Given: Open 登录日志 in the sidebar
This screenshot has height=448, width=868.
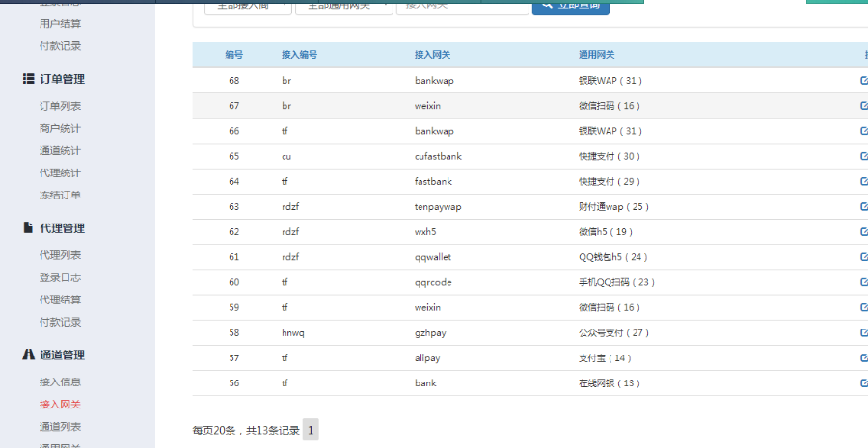Looking at the screenshot, I should (60, 277).
